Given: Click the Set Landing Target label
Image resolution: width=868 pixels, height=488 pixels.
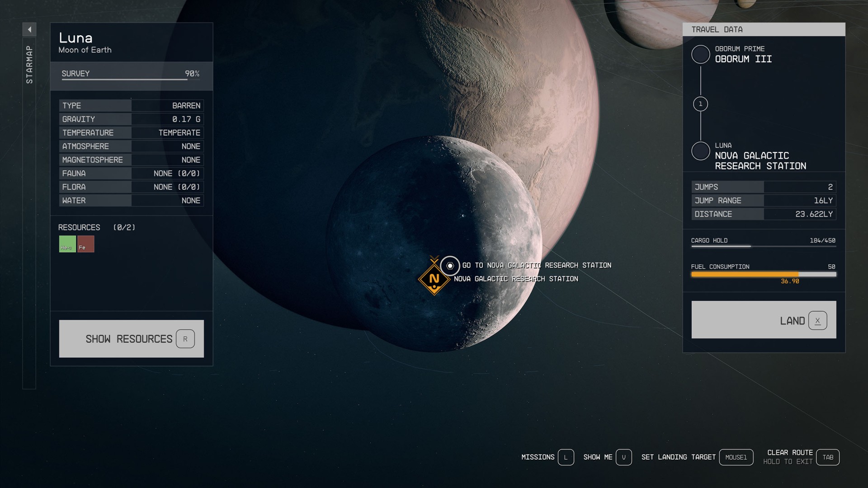Looking at the screenshot, I should pos(678,457).
